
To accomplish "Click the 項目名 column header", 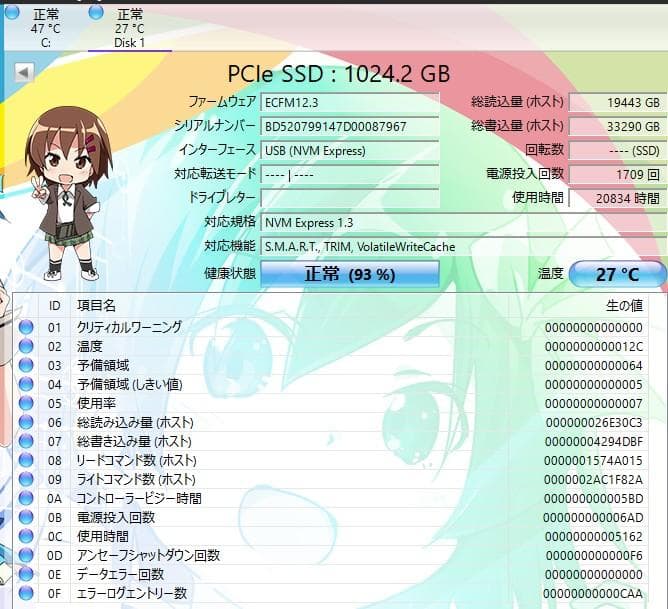I will coord(96,306).
